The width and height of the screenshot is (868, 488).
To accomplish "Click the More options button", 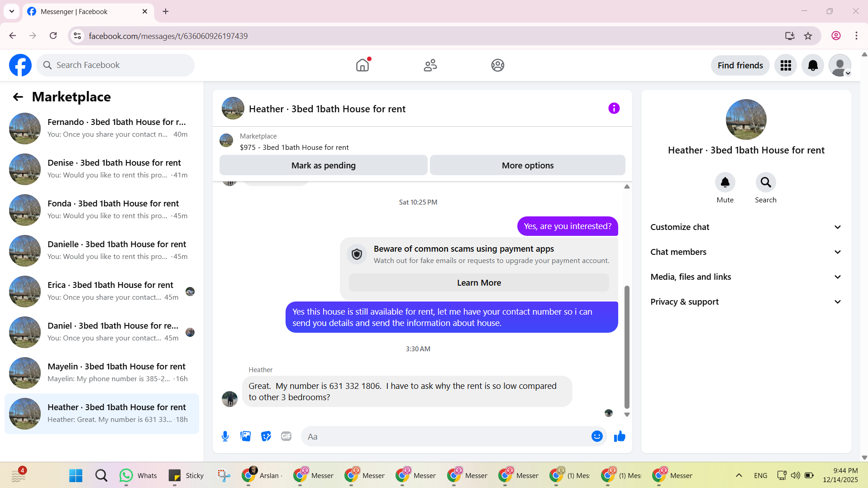I will tap(528, 165).
